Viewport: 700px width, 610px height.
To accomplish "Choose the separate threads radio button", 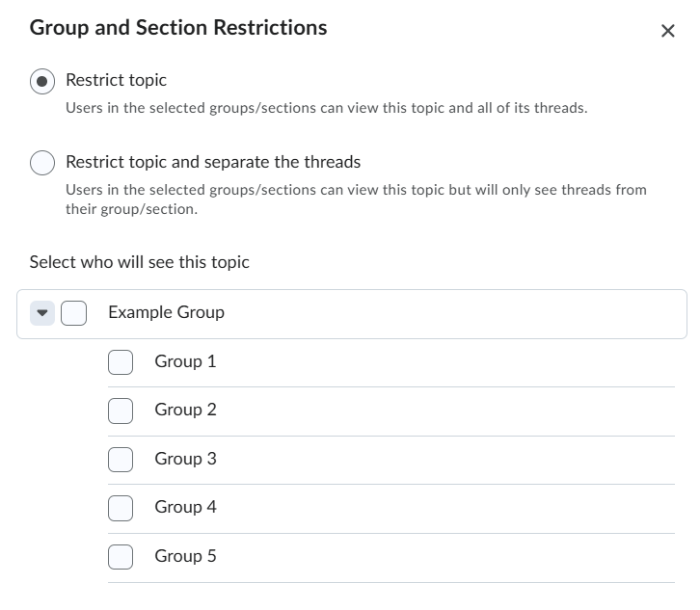I will click(x=42, y=163).
